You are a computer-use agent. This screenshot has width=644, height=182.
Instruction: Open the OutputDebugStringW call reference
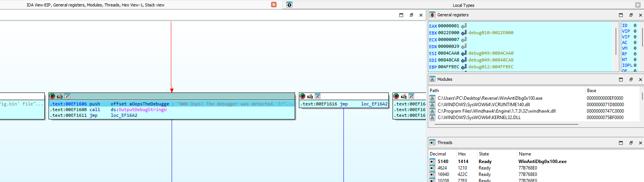pyautogui.click(x=143, y=110)
